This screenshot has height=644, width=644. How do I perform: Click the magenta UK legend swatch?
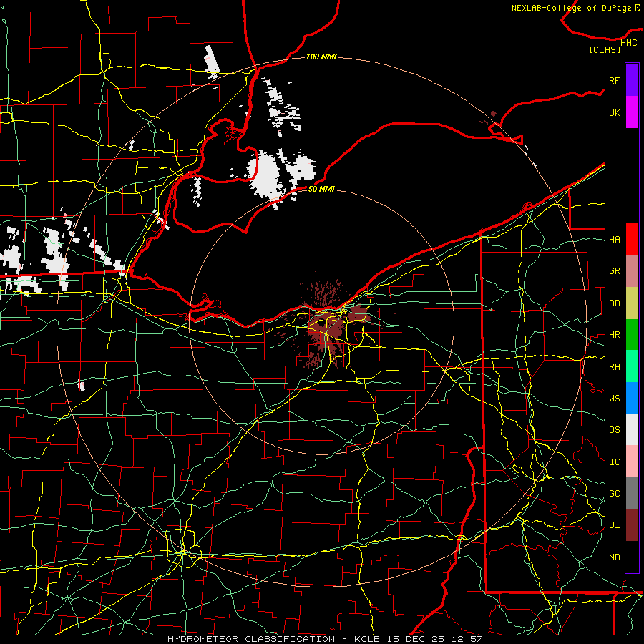pos(632,112)
